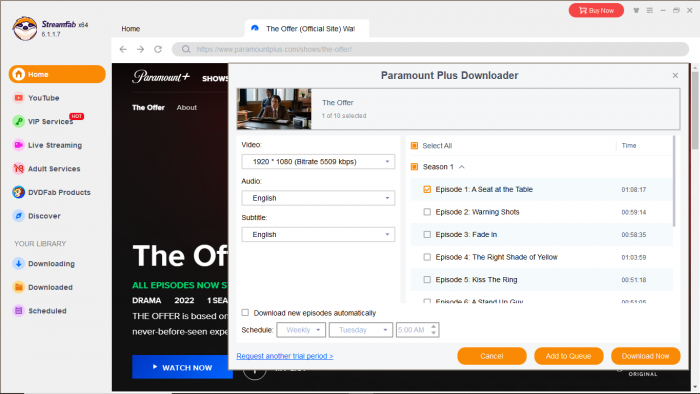Click Download Now
700x394 pixels.
(x=646, y=356)
